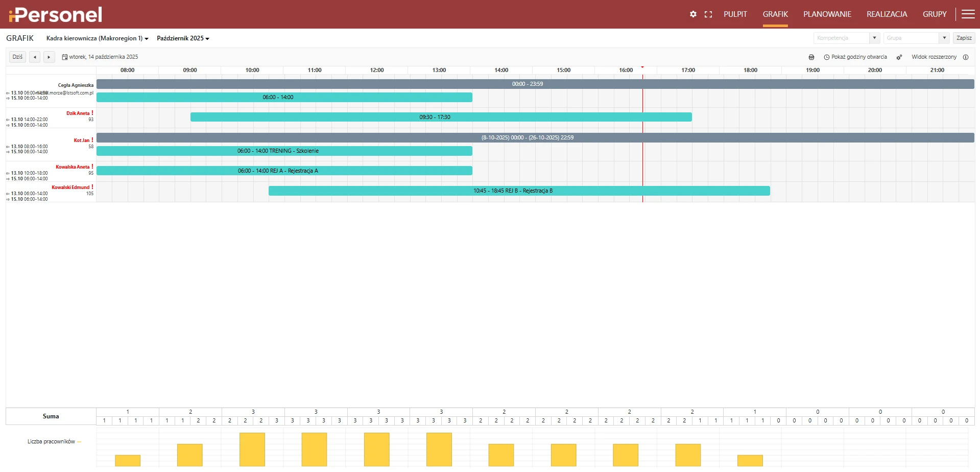Print the schedule with printer icon
The height and width of the screenshot is (472, 980).
(x=811, y=57)
